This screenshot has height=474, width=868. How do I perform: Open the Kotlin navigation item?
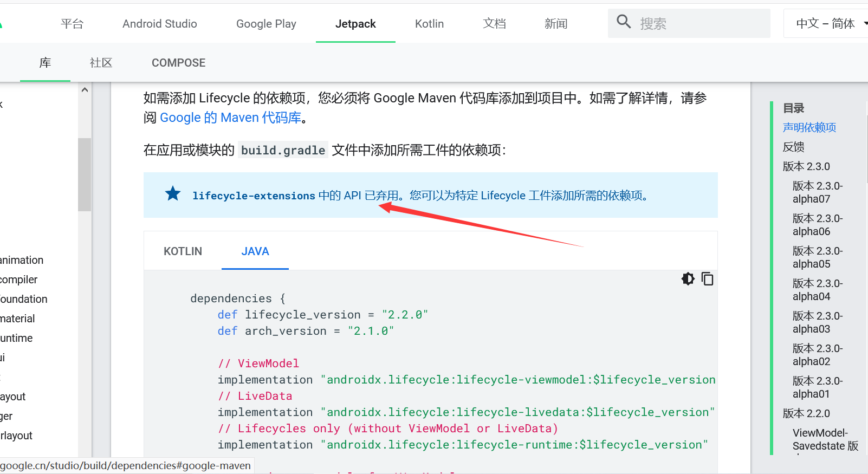pyautogui.click(x=429, y=24)
